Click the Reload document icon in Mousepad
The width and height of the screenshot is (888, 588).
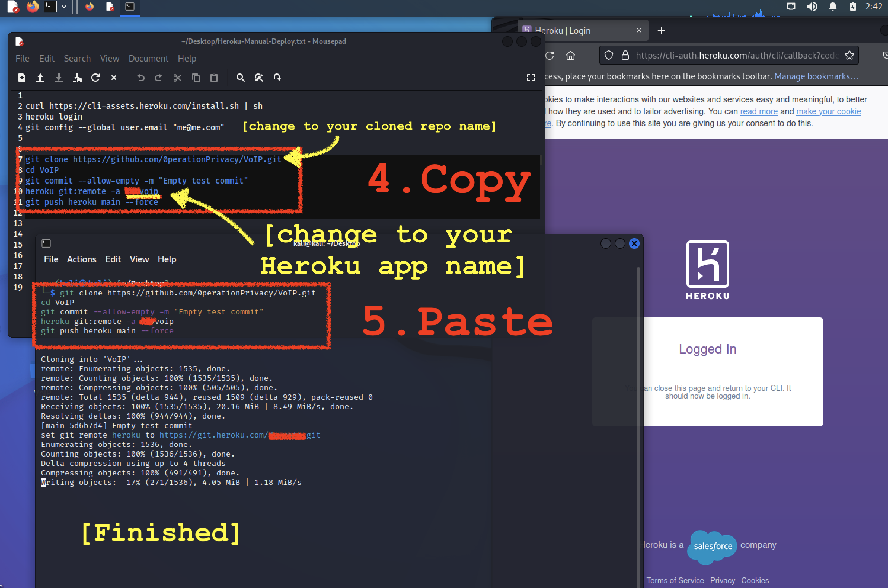(x=95, y=78)
